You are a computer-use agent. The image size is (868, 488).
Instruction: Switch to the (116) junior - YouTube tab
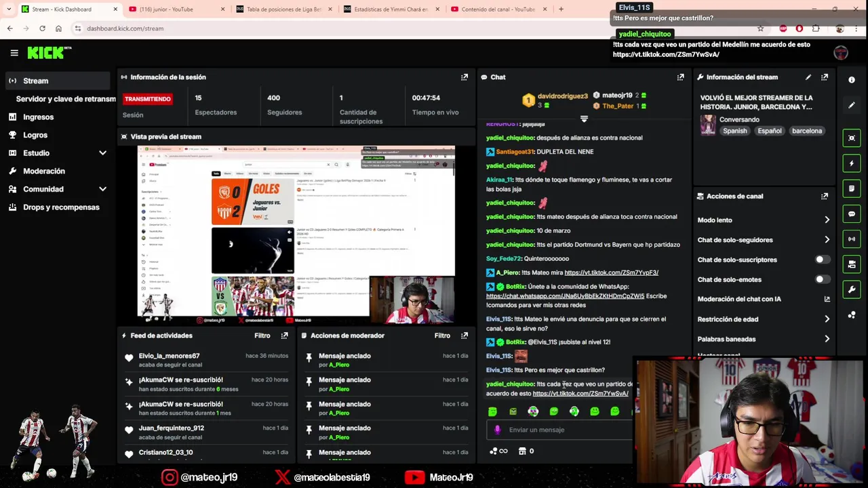(x=174, y=9)
